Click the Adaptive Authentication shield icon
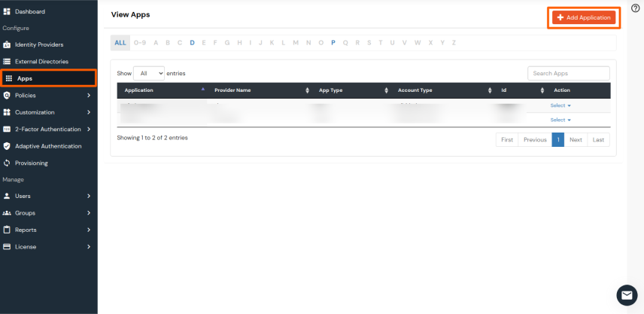Image resolution: width=644 pixels, height=314 pixels. point(7,146)
